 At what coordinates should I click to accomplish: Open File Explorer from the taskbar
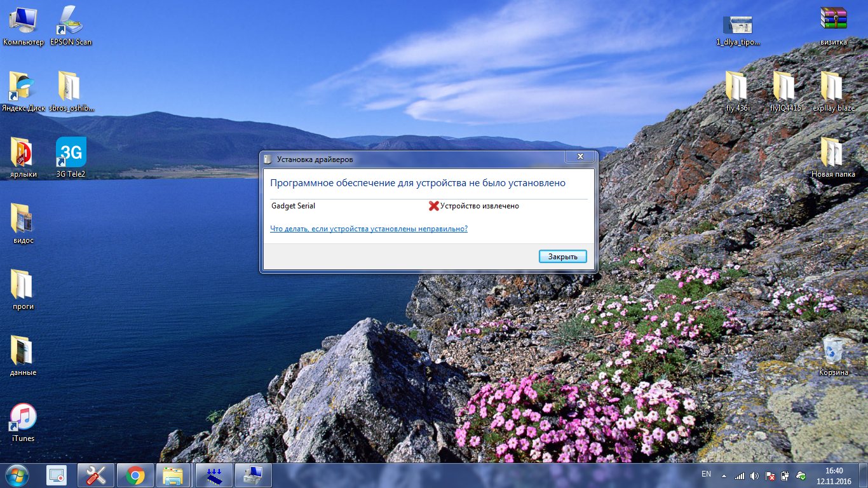tap(173, 475)
